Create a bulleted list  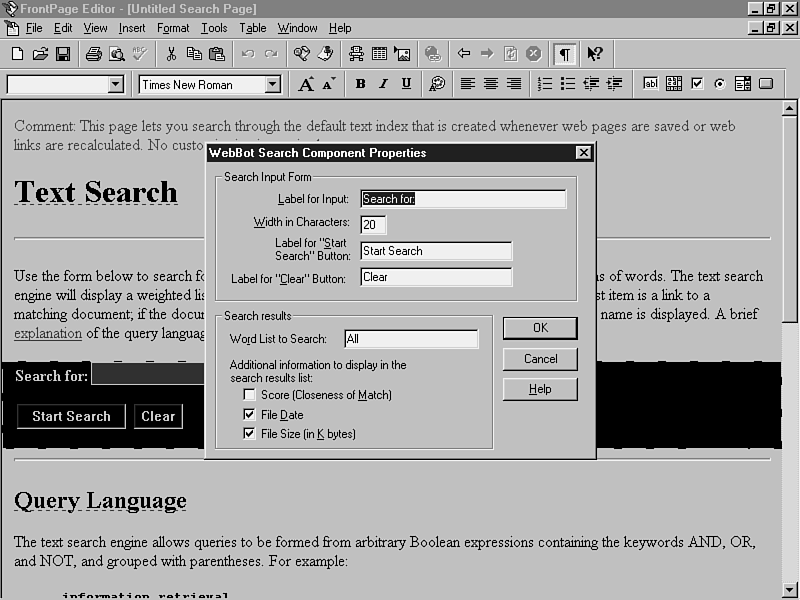[568, 84]
